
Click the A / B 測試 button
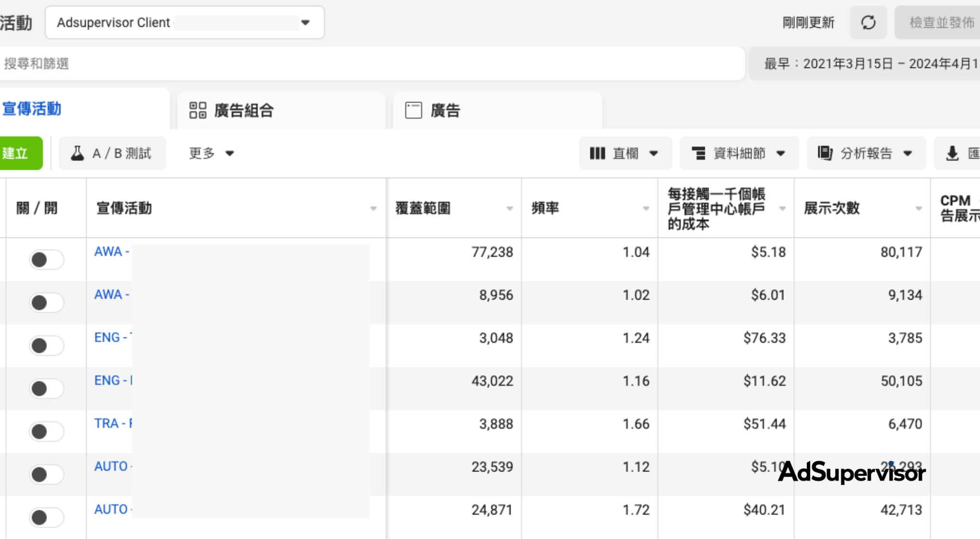tap(112, 153)
